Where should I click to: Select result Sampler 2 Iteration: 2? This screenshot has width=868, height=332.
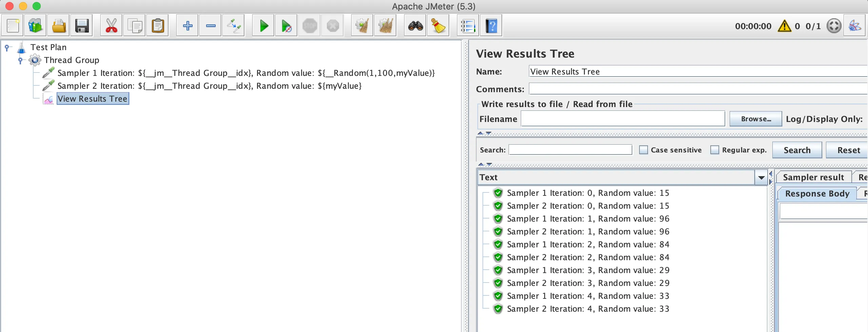[588, 257]
